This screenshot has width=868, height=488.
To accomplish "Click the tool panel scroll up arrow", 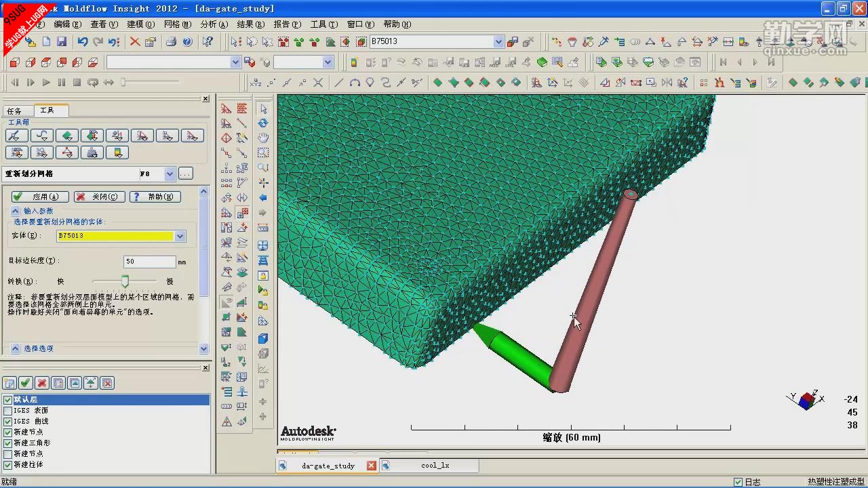I will (x=204, y=192).
